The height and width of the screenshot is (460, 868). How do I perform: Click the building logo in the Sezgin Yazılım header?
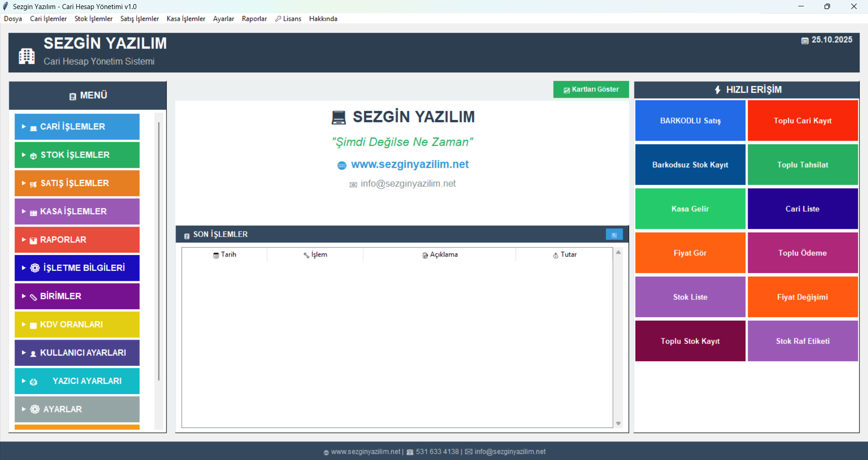point(26,56)
